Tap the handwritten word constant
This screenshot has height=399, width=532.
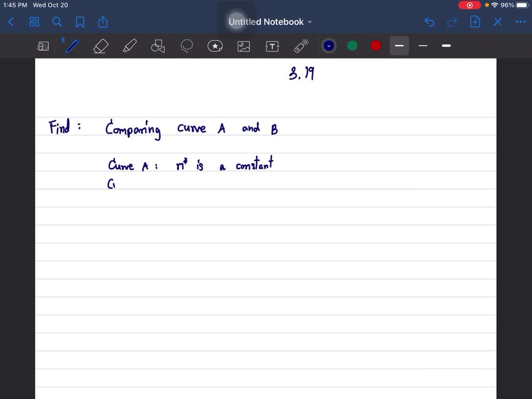point(255,164)
